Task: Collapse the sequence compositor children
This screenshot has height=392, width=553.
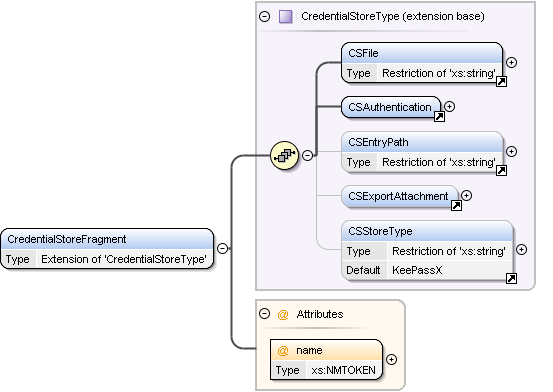Action: click(x=308, y=155)
